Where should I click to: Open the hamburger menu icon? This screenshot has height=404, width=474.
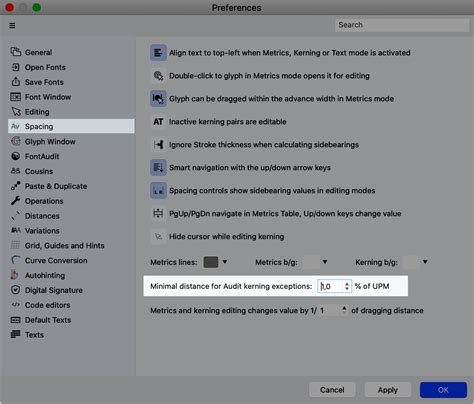(x=12, y=25)
